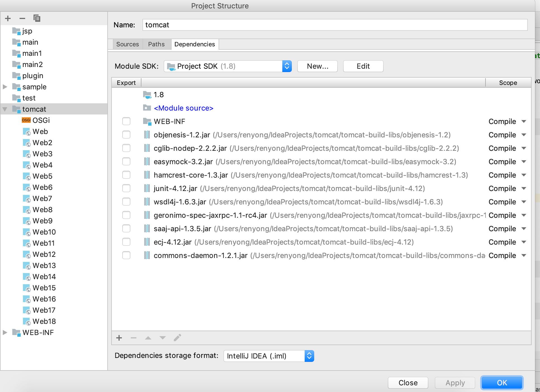Expand the sample module tree node
540x392 pixels.
pyautogui.click(x=5, y=87)
